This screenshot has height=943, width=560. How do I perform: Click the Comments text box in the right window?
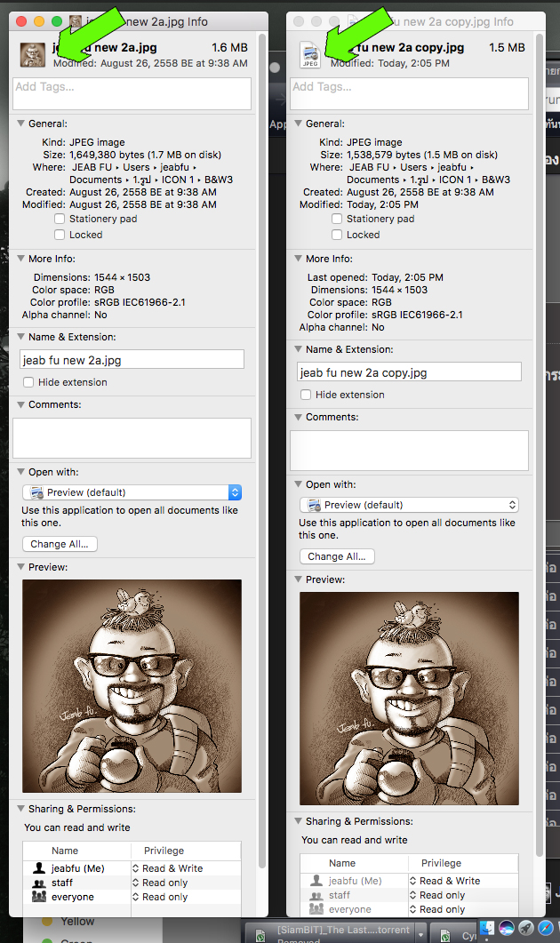[x=409, y=451]
